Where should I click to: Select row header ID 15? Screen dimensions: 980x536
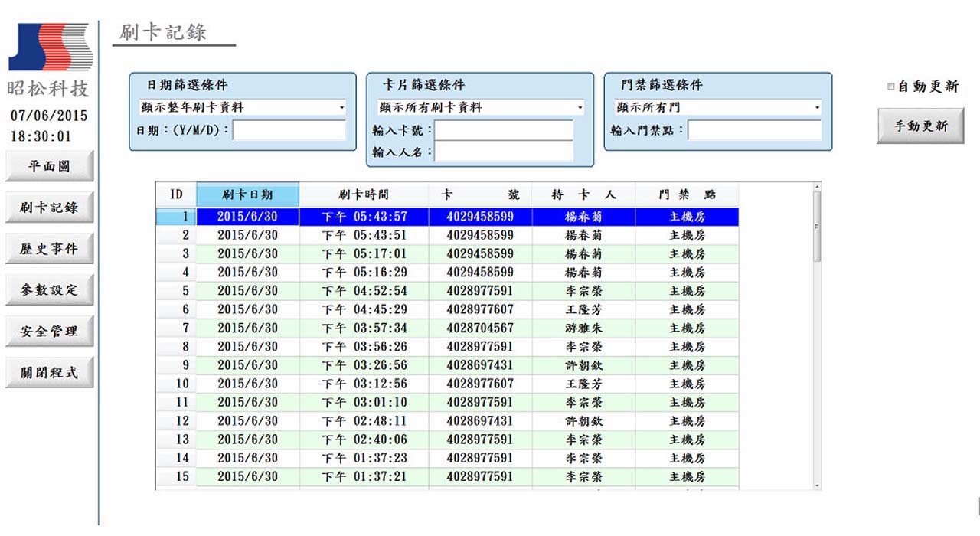click(176, 476)
